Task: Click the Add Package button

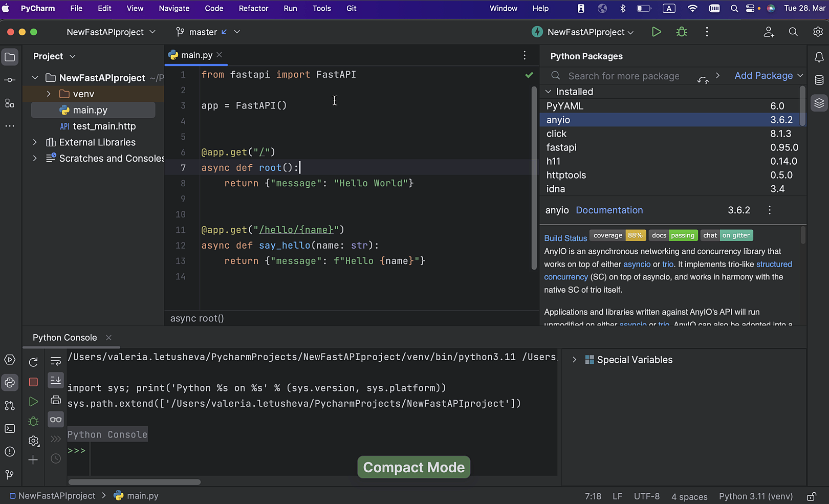Action: 763,76
